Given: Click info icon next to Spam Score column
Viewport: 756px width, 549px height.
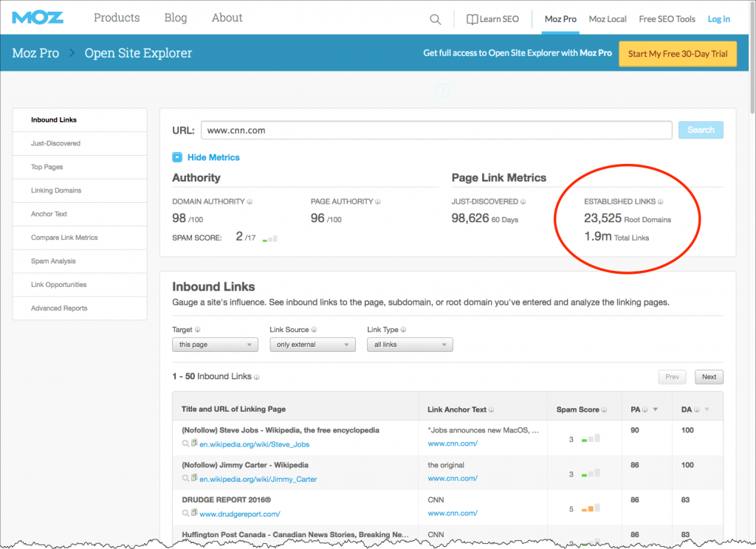Looking at the screenshot, I should (x=605, y=410).
